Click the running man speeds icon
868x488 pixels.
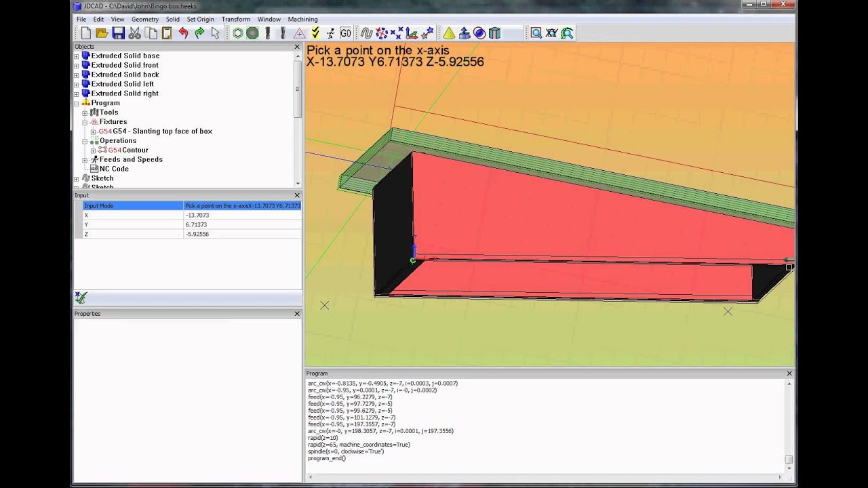pos(330,33)
